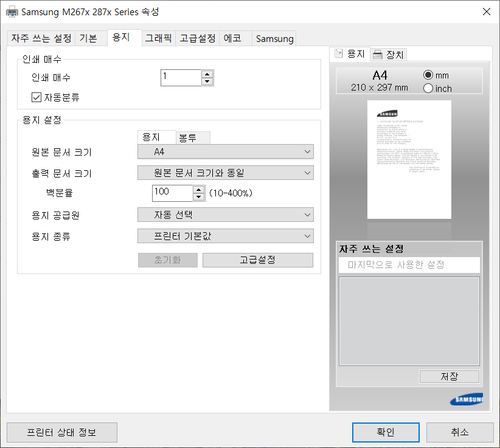Click the 인쇄 매수 number field

(181, 78)
